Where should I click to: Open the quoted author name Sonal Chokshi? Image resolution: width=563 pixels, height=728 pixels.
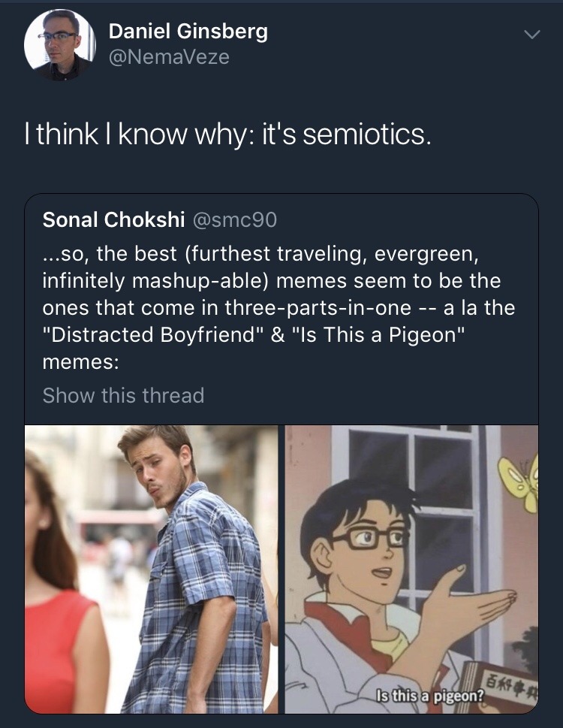click(113, 219)
